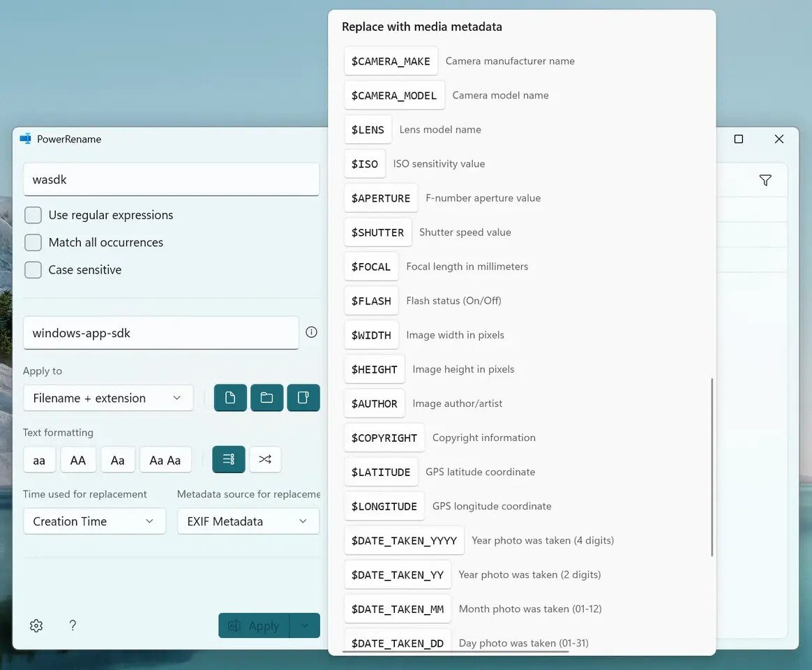Click the randomize items shuffle icon
Screen dimensions: 812x670
(265, 459)
